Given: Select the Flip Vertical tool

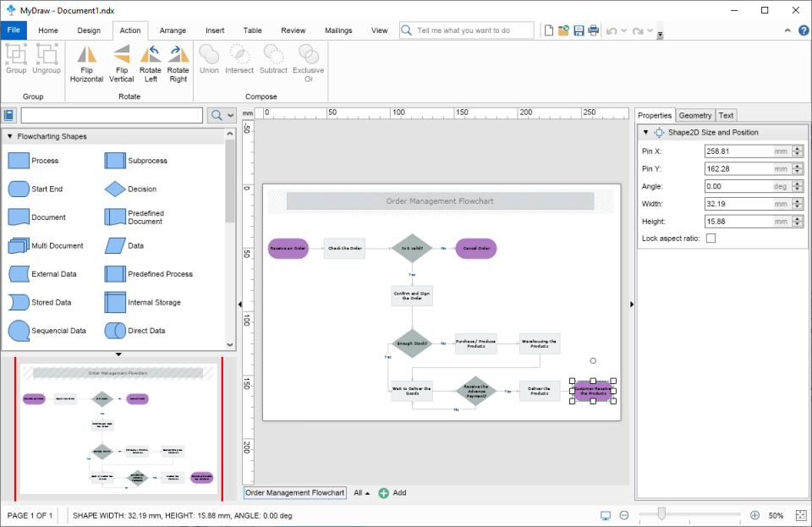Looking at the screenshot, I should coord(121,64).
